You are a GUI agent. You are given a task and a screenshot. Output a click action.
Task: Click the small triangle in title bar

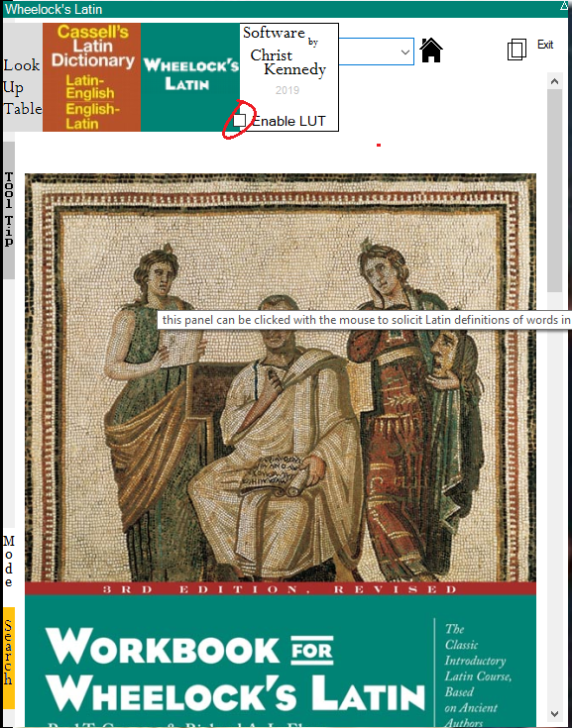(564, 6)
